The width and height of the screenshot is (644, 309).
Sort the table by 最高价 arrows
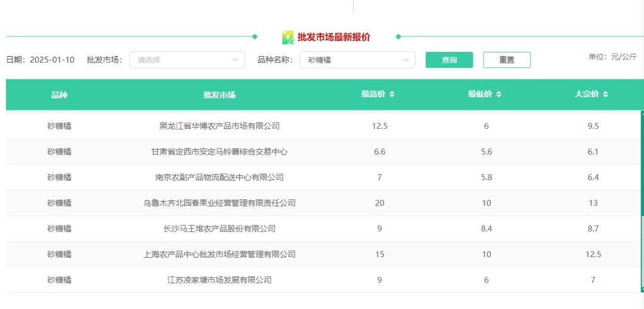click(392, 94)
